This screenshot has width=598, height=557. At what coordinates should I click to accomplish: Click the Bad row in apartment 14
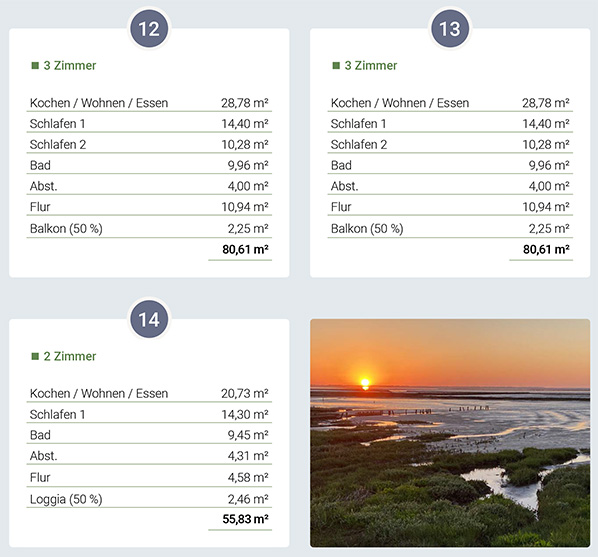click(x=149, y=435)
